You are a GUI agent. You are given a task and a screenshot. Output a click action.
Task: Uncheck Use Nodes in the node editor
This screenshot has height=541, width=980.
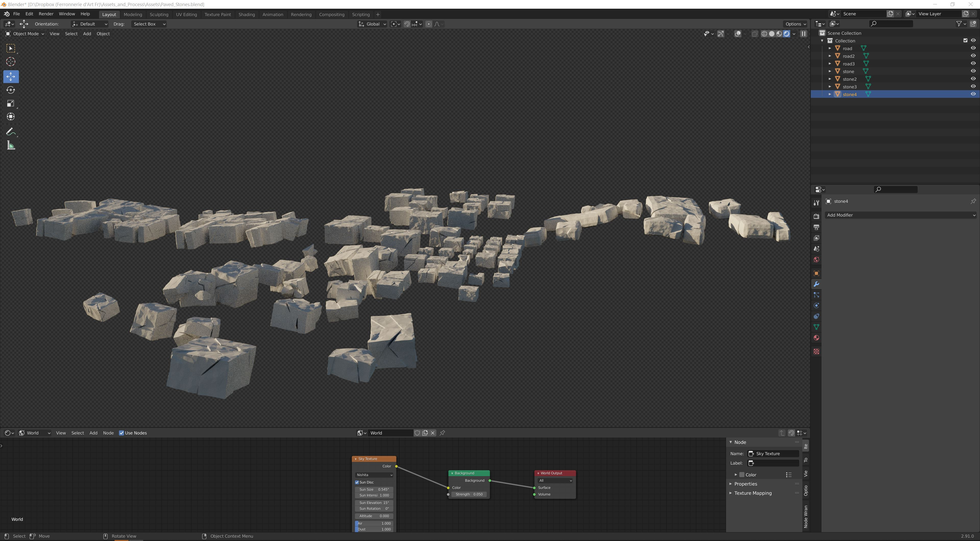point(122,433)
